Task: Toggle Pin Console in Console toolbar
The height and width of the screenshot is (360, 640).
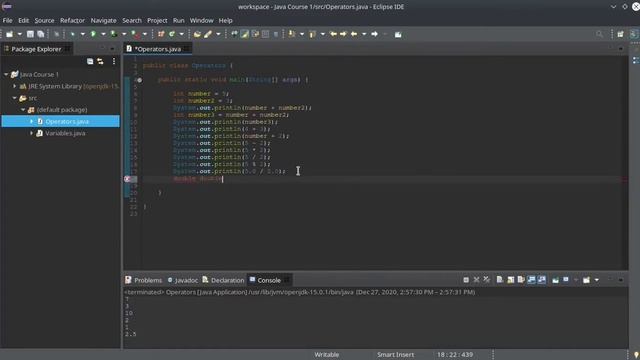Action: point(556,280)
